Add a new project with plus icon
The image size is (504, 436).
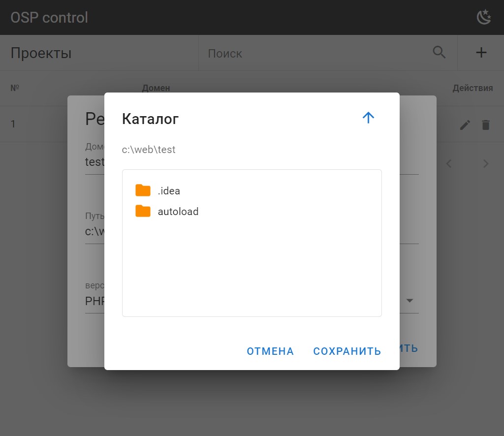[481, 53]
